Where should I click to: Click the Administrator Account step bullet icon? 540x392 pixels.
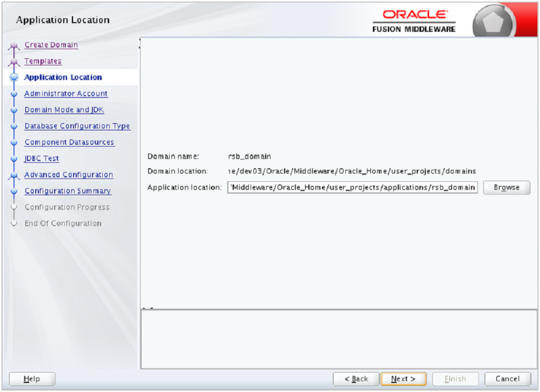point(14,93)
